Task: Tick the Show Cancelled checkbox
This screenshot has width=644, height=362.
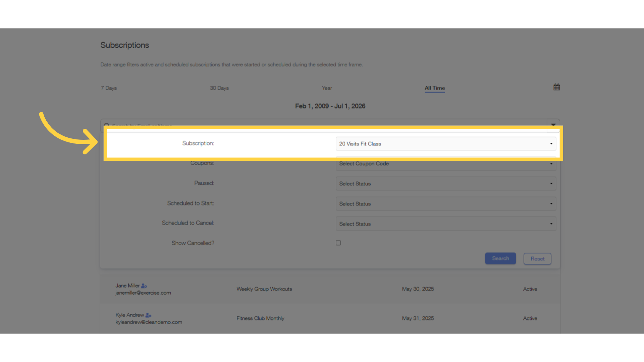Action: pos(338,243)
